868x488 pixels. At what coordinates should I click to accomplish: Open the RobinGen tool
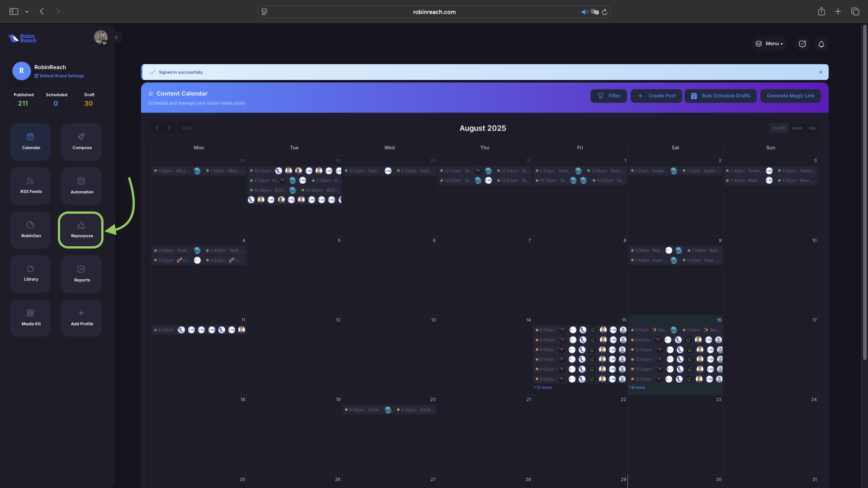pyautogui.click(x=30, y=230)
